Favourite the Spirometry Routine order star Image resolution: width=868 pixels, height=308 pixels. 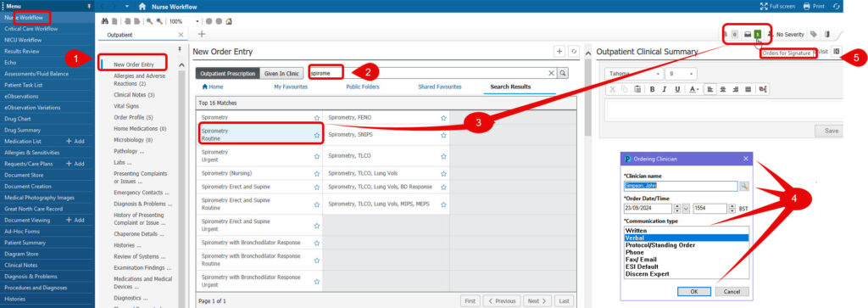pyautogui.click(x=317, y=135)
